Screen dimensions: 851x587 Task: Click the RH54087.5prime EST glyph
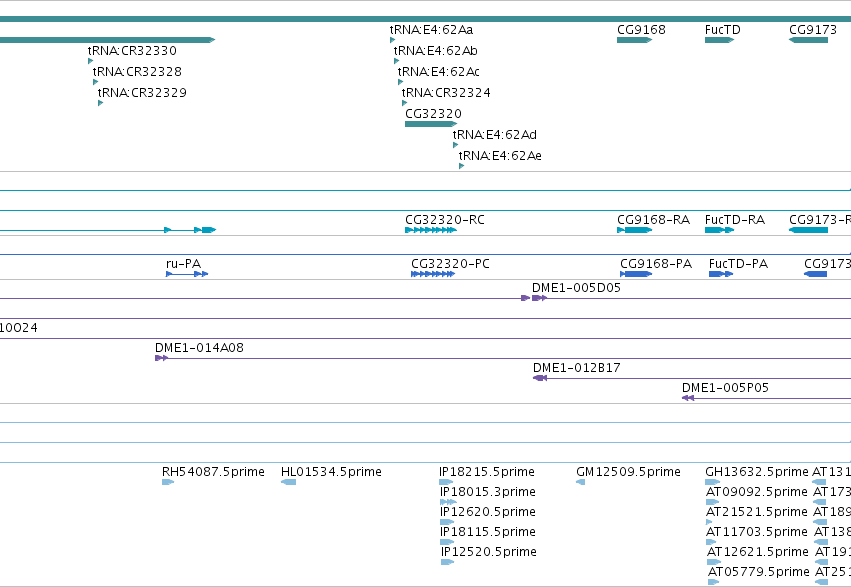point(168,482)
